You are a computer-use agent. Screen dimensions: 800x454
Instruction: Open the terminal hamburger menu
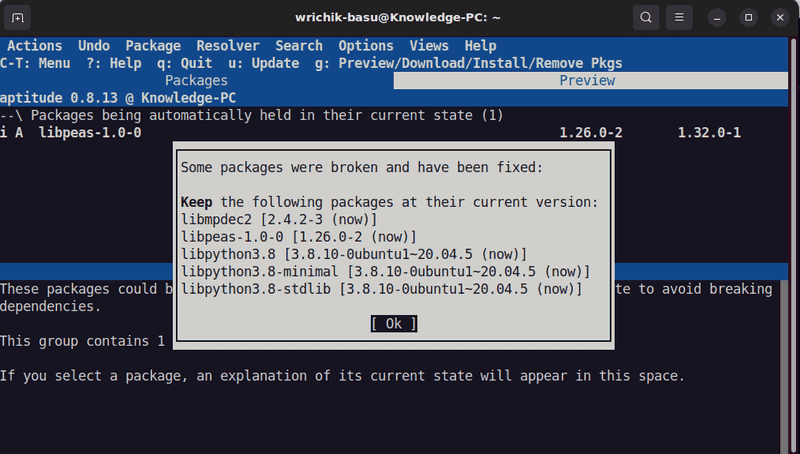(679, 17)
